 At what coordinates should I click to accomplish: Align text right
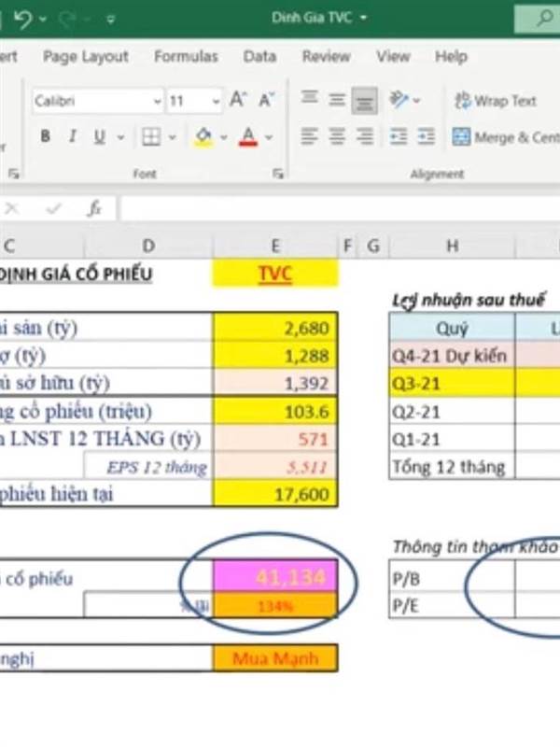coord(365,137)
